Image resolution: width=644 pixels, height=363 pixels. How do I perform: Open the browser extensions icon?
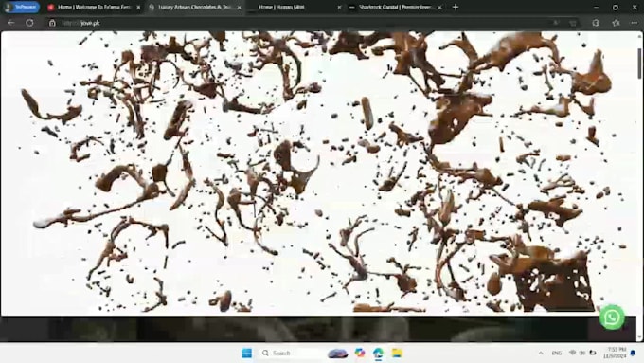[596, 23]
